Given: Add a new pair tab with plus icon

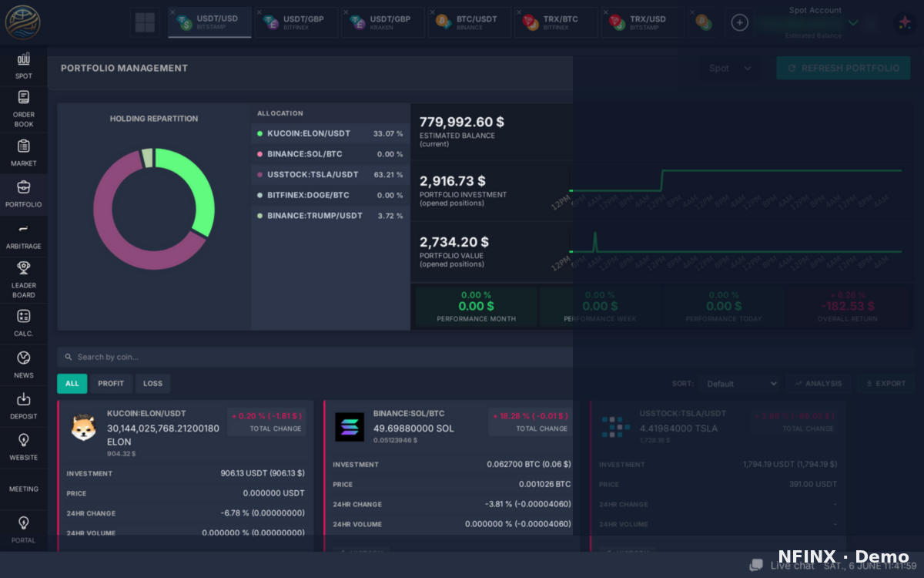Looking at the screenshot, I should (739, 22).
